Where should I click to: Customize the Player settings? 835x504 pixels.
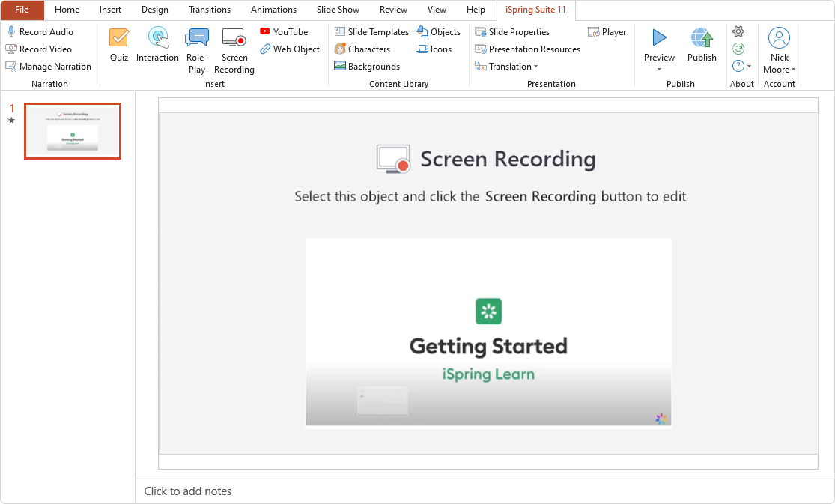point(607,32)
